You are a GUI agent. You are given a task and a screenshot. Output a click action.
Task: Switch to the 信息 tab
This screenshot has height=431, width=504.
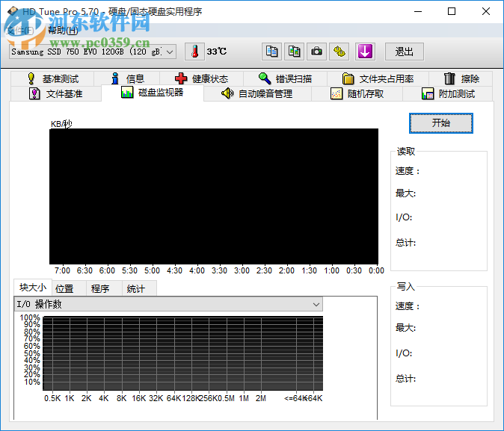(127, 78)
